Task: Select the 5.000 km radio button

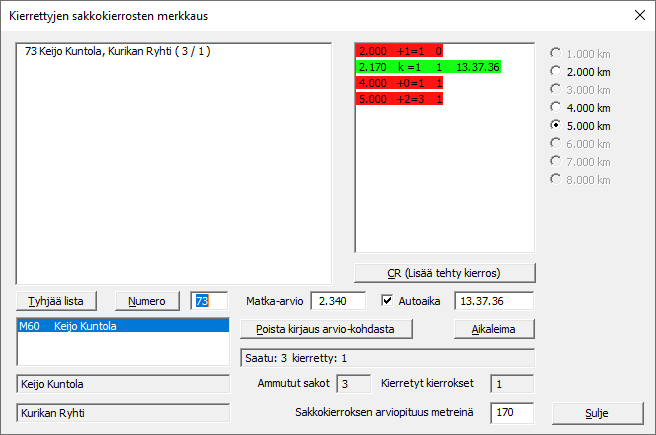Action: [x=556, y=126]
